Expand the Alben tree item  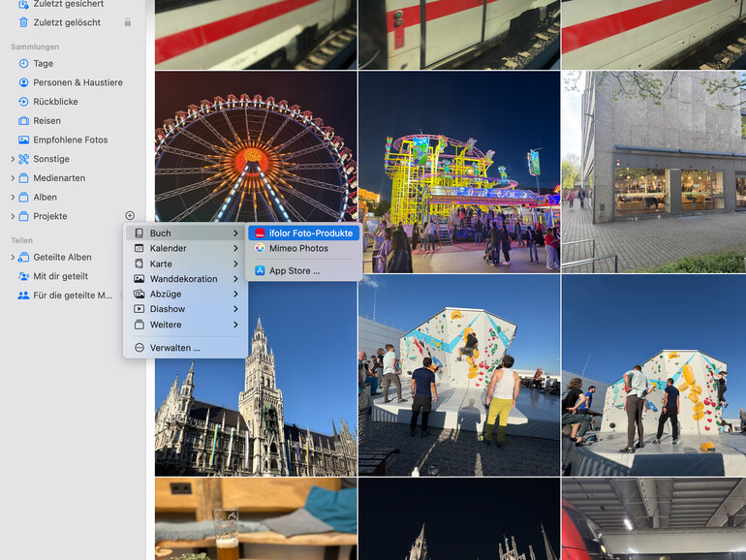pyautogui.click(x=13, y=198)
